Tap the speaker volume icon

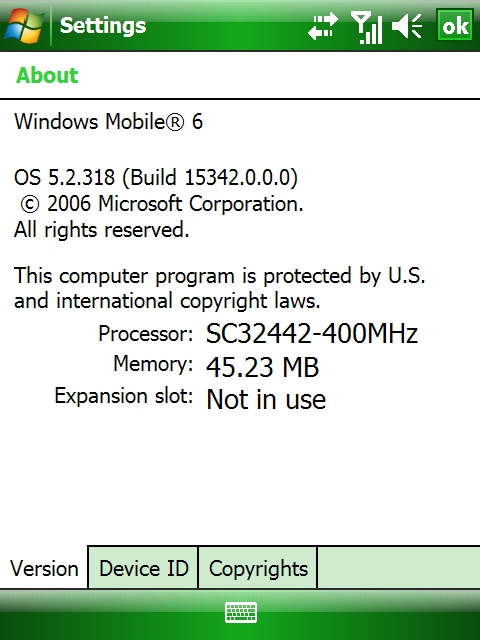click(407, 26)
